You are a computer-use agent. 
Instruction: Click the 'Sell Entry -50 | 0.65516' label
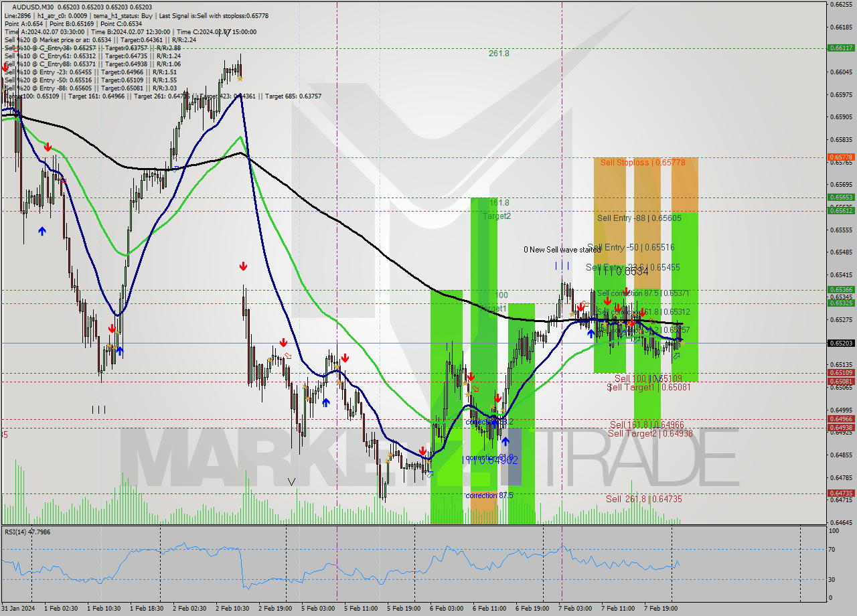point(631,248)
